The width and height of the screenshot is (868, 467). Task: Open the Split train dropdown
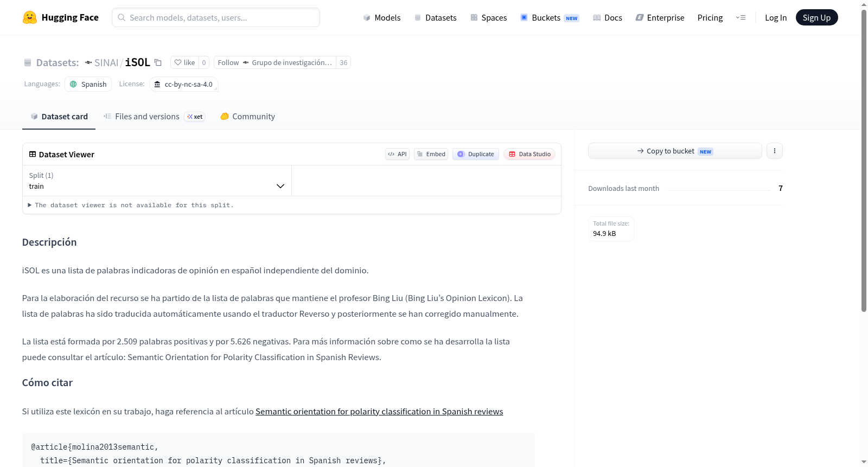(157, 181)
